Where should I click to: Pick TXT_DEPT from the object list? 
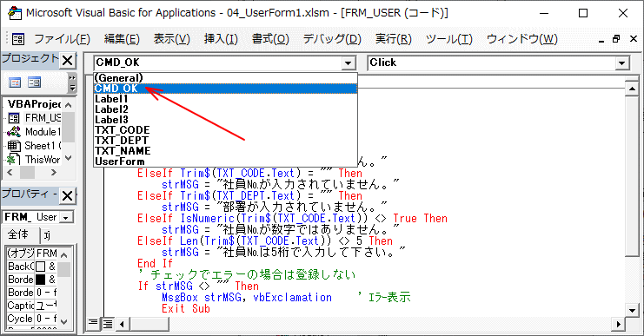click(x=225, y=141)
